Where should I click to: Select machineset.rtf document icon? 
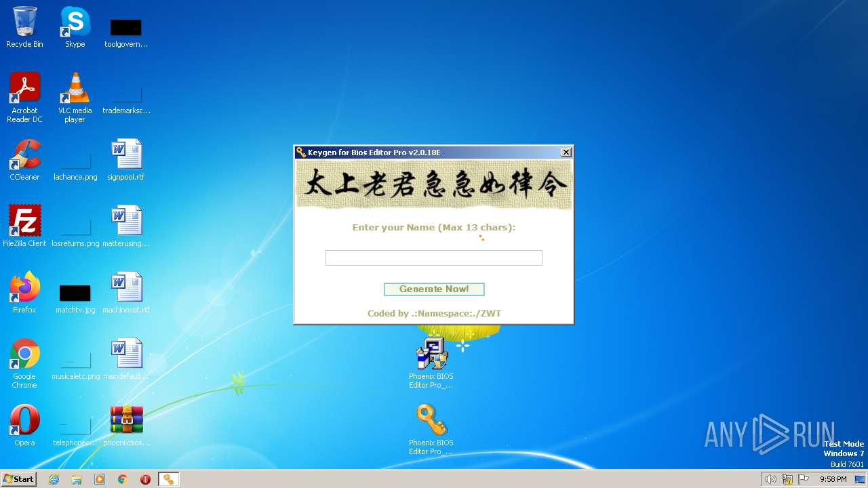tap(126, 293)
